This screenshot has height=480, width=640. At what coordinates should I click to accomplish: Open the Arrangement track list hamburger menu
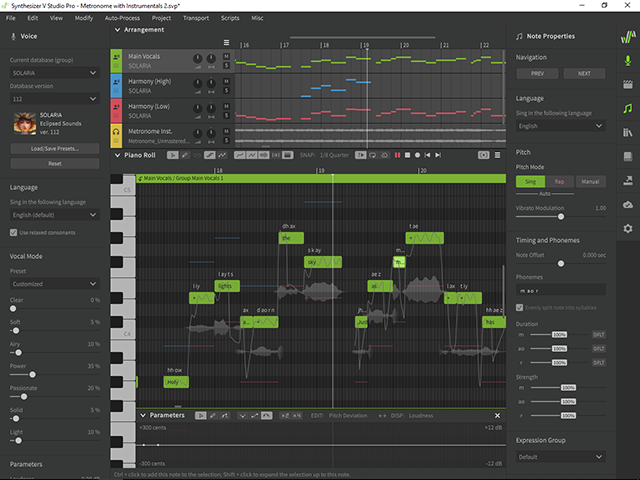coord(226,42)
